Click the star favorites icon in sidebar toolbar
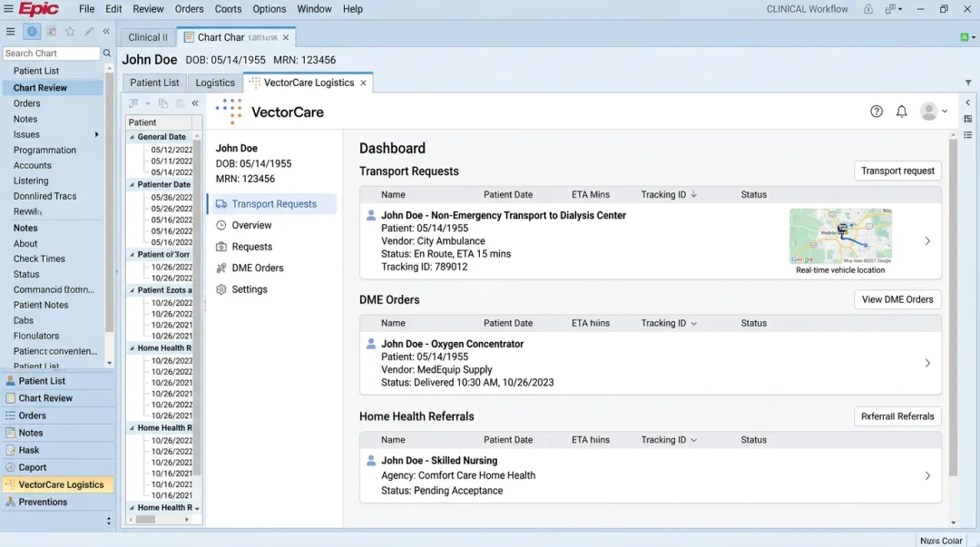The height and width of the screenshot is (547, 980). pos(70,31)
